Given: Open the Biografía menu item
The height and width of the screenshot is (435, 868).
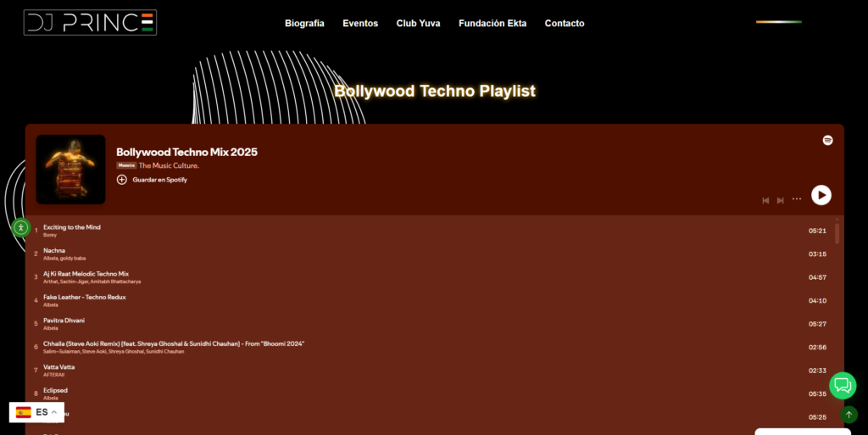Looking at the screenshot, I should click(304, 23).
